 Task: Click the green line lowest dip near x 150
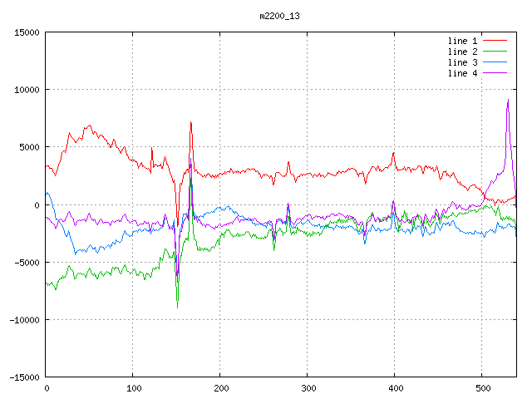tap(177, 307)
